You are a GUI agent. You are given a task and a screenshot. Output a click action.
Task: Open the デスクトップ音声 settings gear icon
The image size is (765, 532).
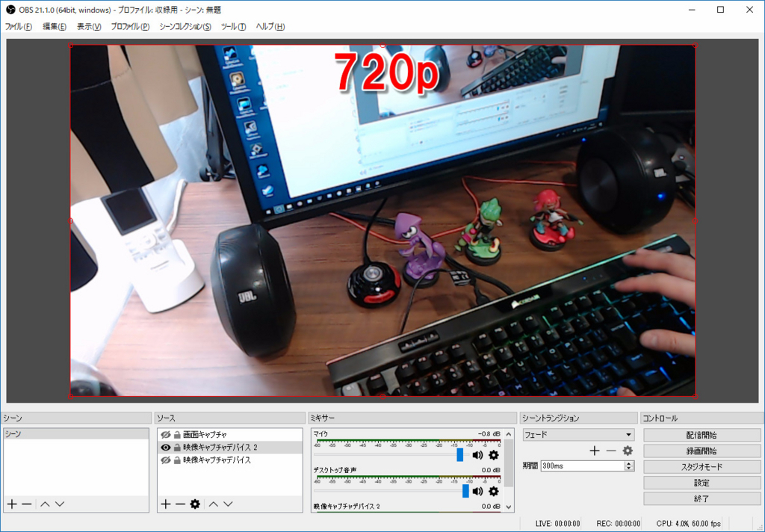tap(492, 492)
